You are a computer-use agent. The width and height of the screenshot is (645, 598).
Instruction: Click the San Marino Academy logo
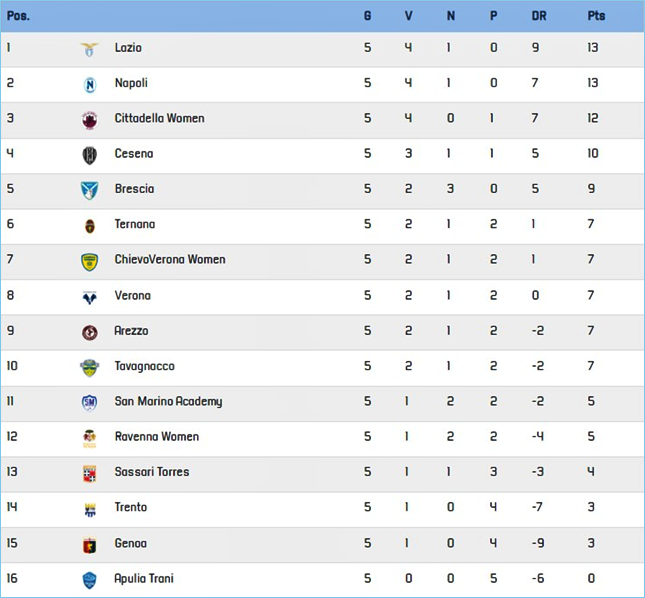[x=90, y=403]
